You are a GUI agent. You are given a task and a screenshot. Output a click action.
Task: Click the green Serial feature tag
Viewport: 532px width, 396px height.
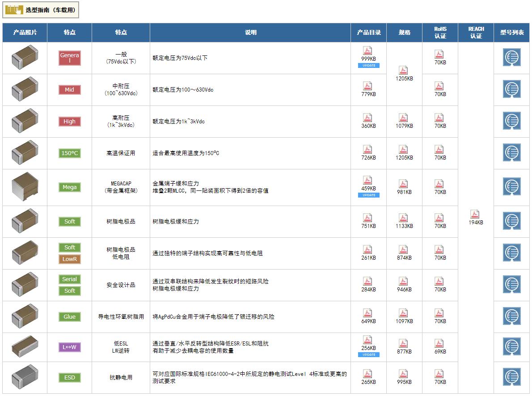tap(69, 279)
